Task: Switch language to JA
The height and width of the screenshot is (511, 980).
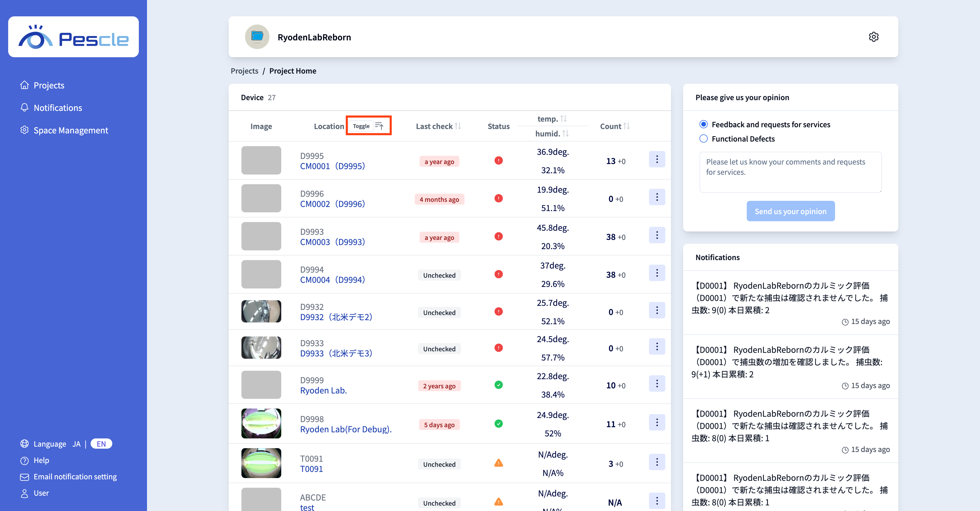Action: (x=77, y=444)
